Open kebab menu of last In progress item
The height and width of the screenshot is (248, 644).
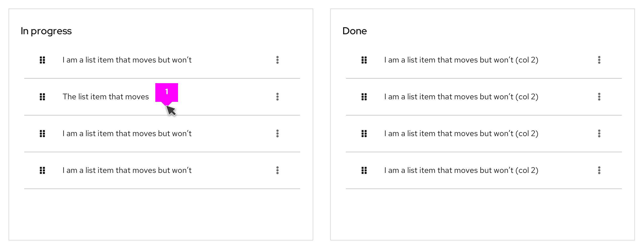tap(277, 170)
